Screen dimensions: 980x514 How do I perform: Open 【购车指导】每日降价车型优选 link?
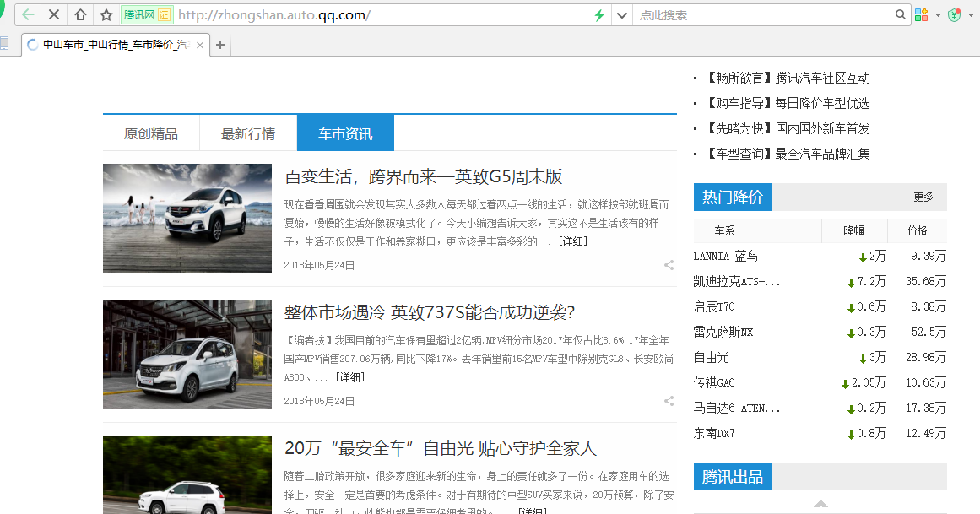[787, 103]
